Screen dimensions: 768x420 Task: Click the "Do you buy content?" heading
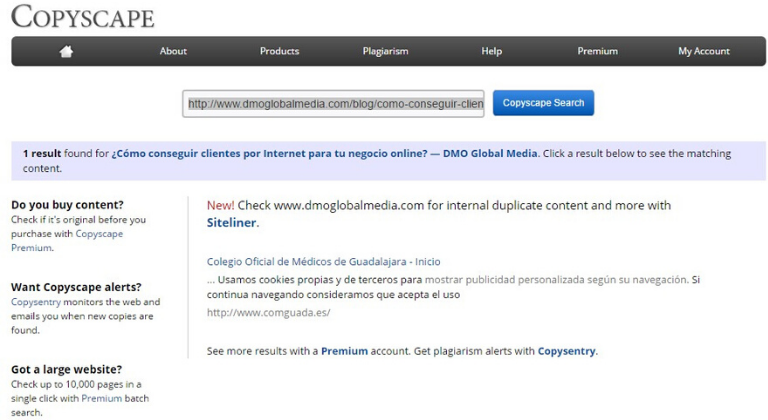pos(68,205)
